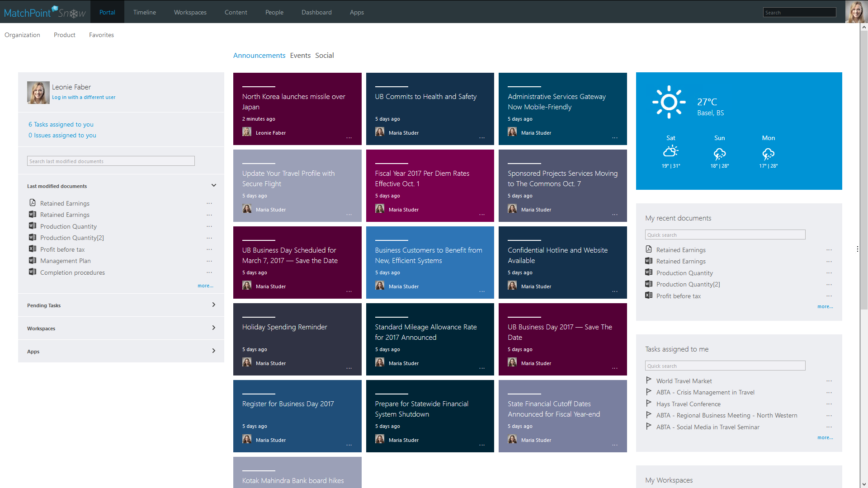The image size is (868, 488).
Task: Open ellipsis menu on Administrative Services Gateway card
Action: point(615,138)
